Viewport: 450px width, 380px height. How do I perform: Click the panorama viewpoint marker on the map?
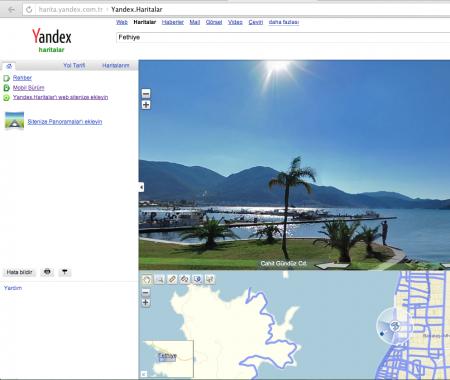[395, 326]
